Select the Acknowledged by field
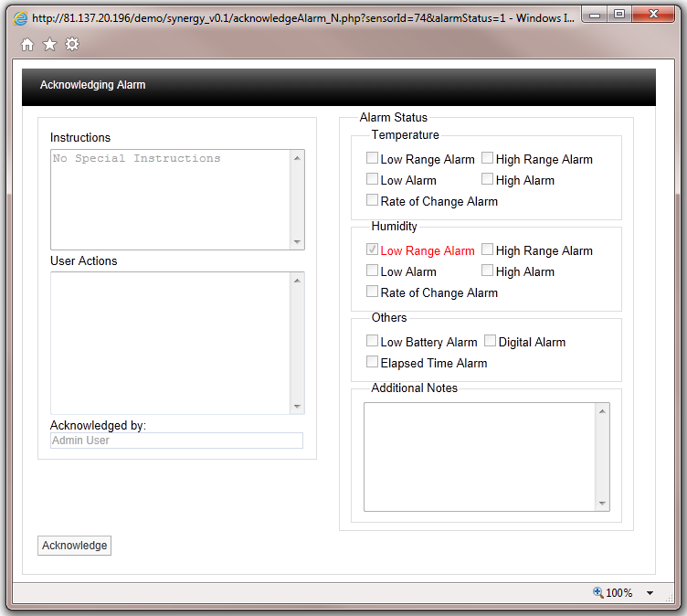The height and width of the screenshot is (616, 687). pos(176,441)
